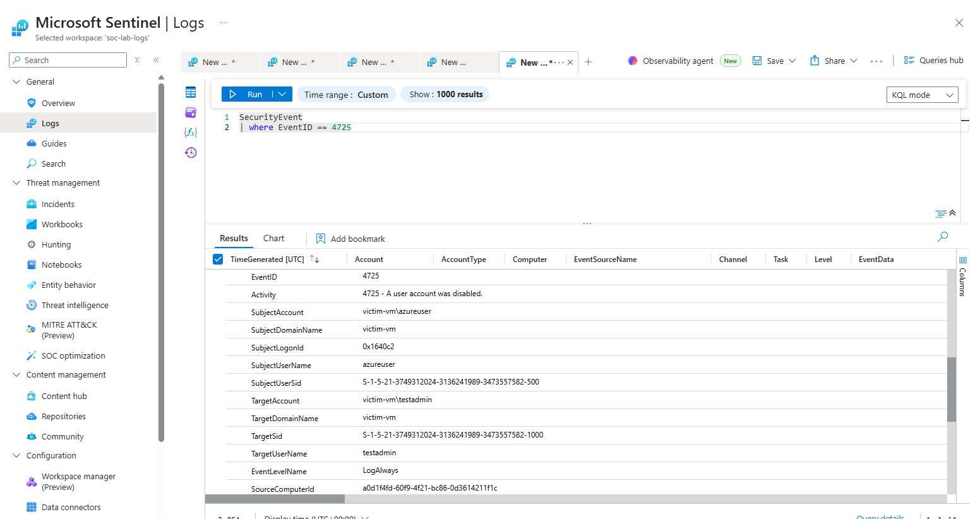Viewport: 980px width, 519px height.
Task: Open the saved queries icon in side rail
Action: pyautogui.click(x=191, y=112)
